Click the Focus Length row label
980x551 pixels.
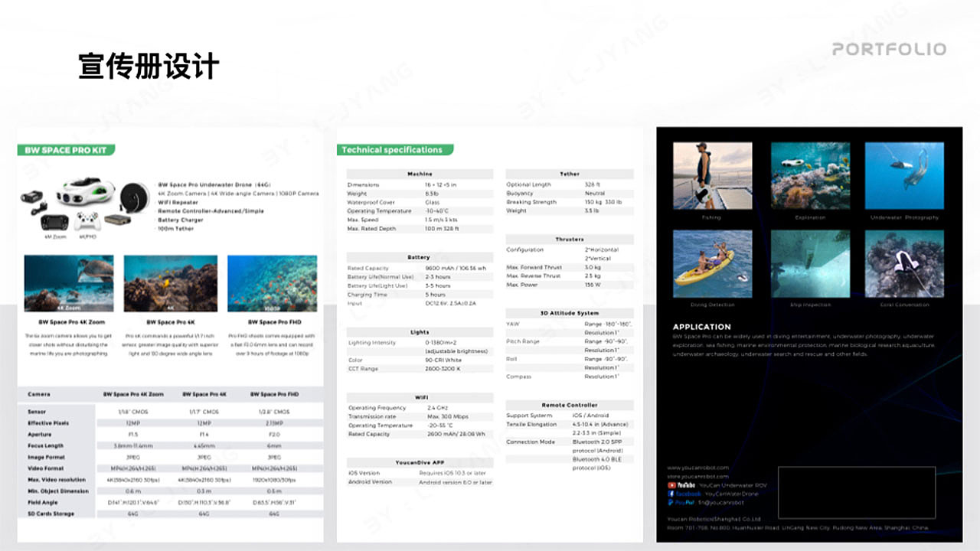click(x=46, y=445)
